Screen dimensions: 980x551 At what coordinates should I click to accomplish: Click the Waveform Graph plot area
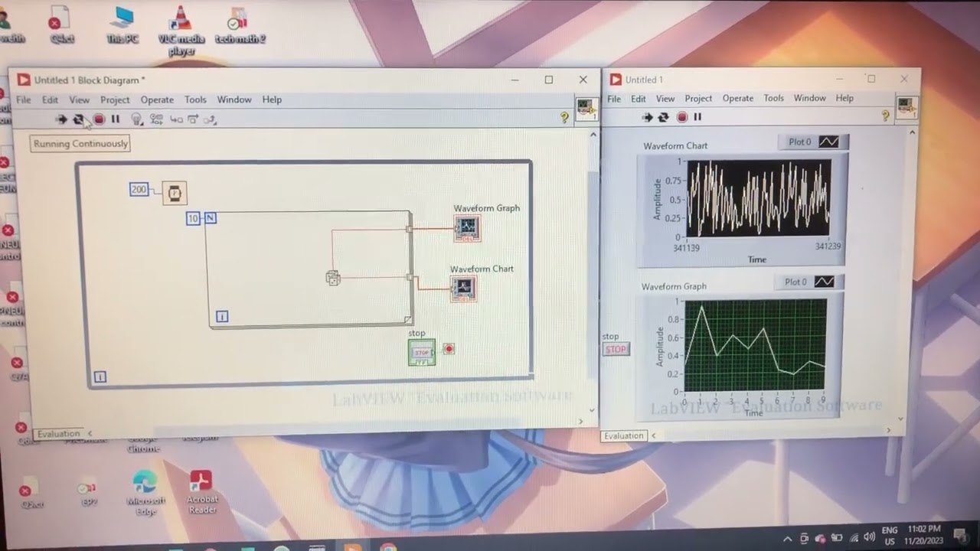pos(755,345)
